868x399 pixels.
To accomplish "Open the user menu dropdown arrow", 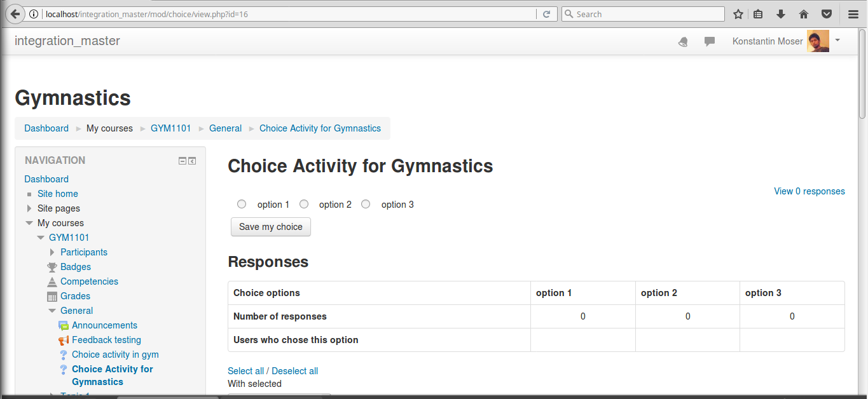I will [x=837, y=40].
